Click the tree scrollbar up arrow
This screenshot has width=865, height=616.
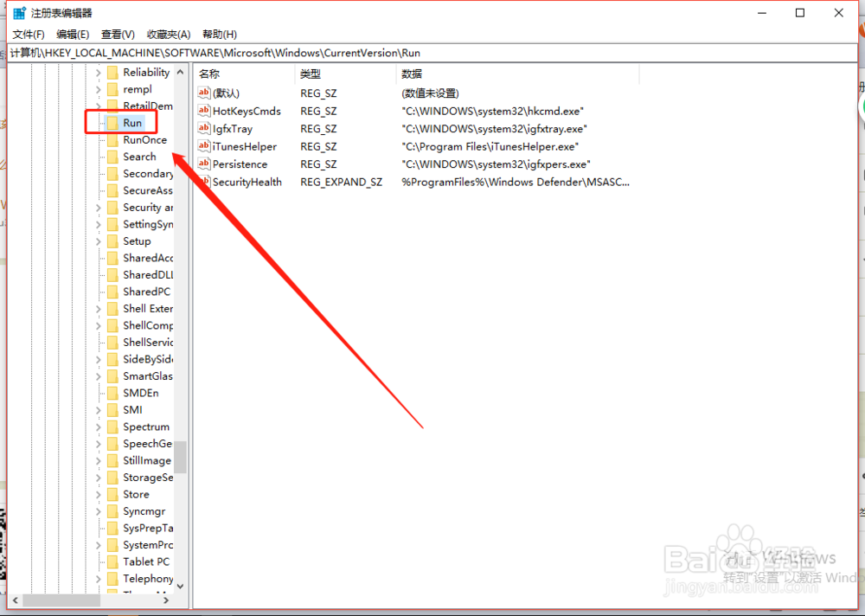point(181,73)
